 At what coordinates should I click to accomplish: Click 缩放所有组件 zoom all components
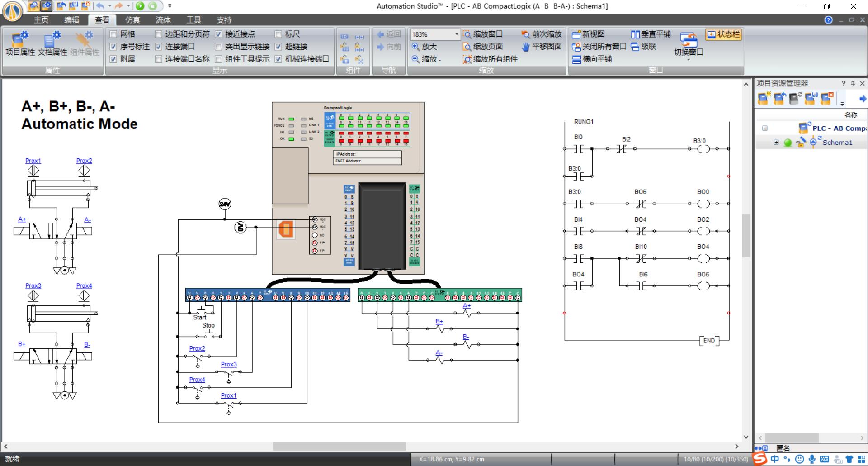coord(490,59)
